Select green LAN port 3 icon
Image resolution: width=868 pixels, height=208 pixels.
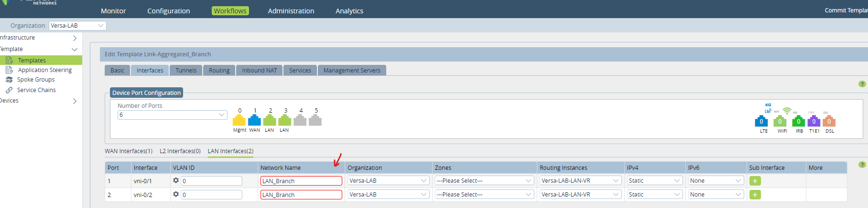pos(285,120)
